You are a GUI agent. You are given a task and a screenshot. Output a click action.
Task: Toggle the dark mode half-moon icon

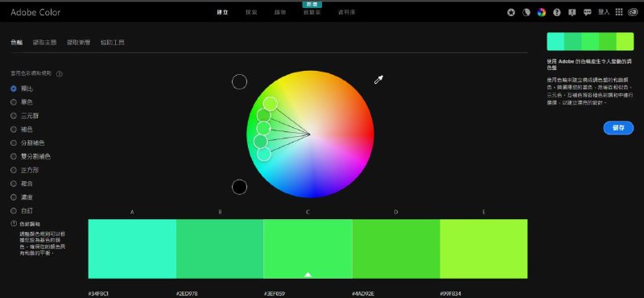click(526, 12)
